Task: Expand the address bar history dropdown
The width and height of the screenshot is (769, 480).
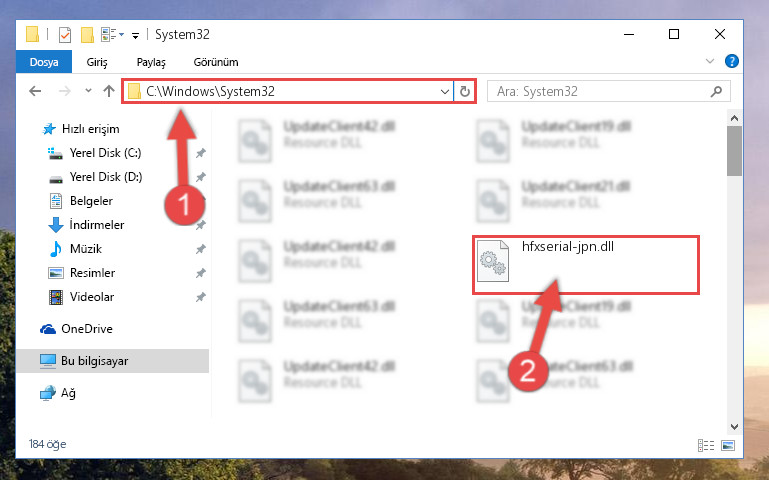Action: [x=444, y=92]
